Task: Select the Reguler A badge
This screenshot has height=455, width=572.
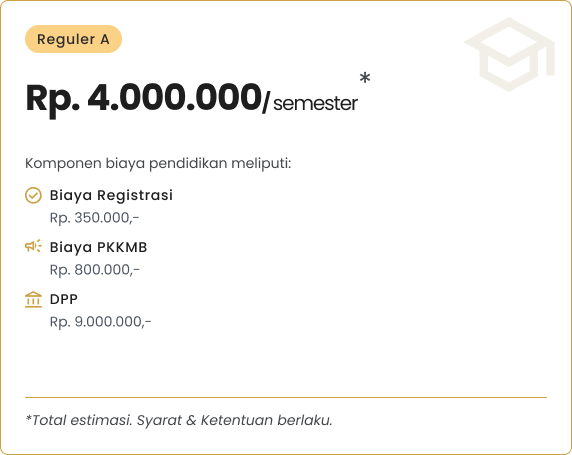Action: pyautogui.click(x=73, y=39)
